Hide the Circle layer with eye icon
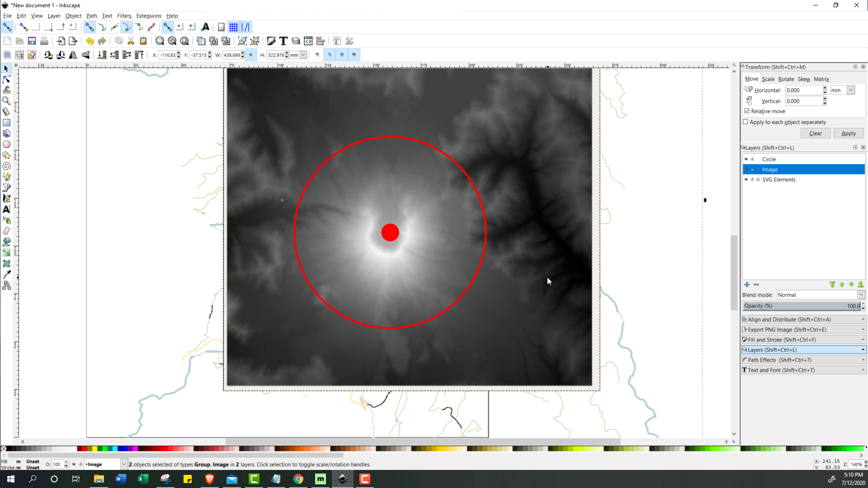This screenshot has height=488, width=868. [746, 159]
